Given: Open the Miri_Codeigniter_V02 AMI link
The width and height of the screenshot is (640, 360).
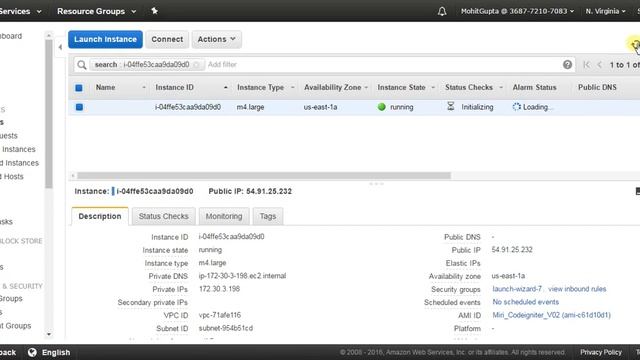Looking at the screenshot, I should coord(551,315).
